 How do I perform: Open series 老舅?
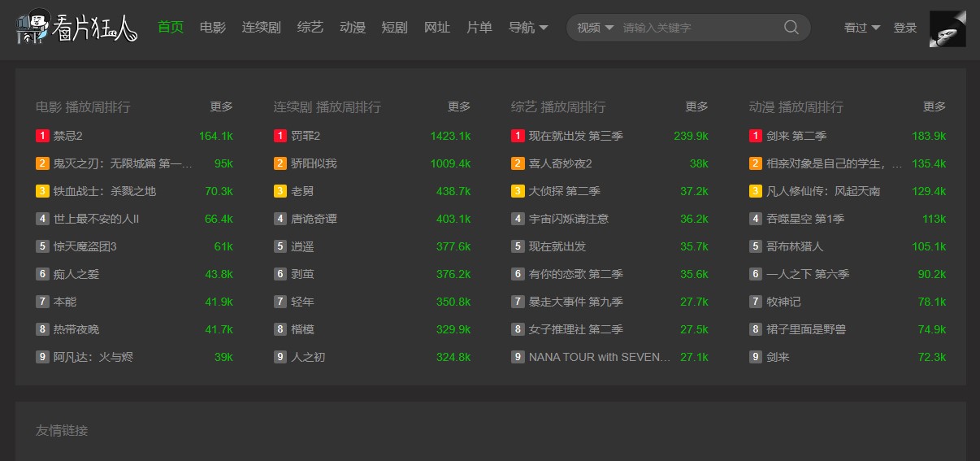tap(303, 191)
